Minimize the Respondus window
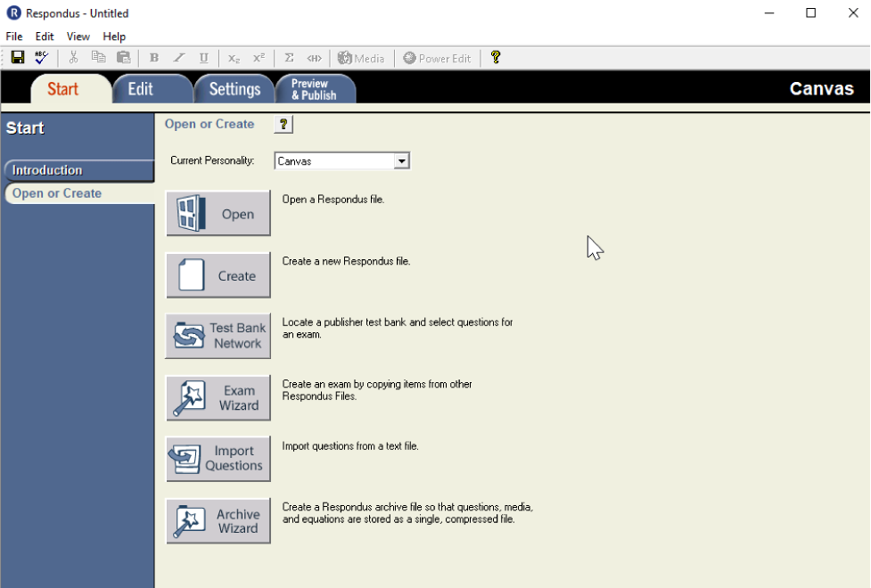 point(769,12)
